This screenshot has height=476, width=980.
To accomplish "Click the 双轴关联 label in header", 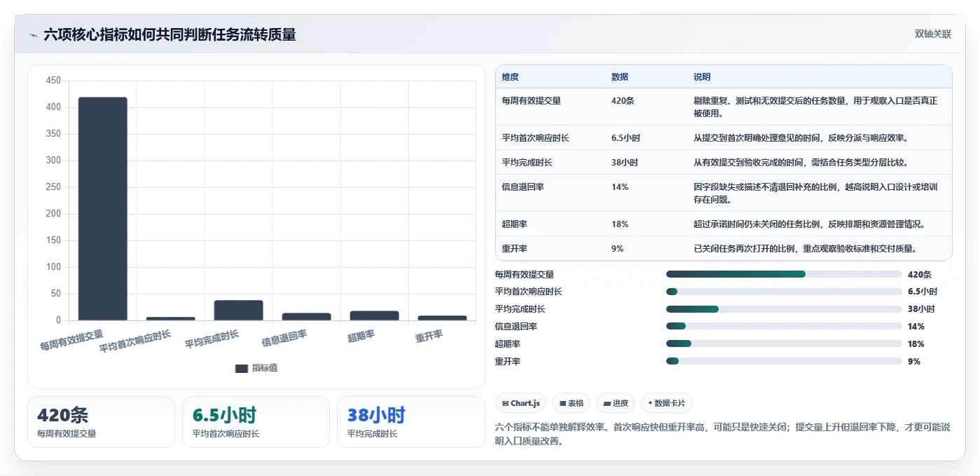I will [932, 34].
